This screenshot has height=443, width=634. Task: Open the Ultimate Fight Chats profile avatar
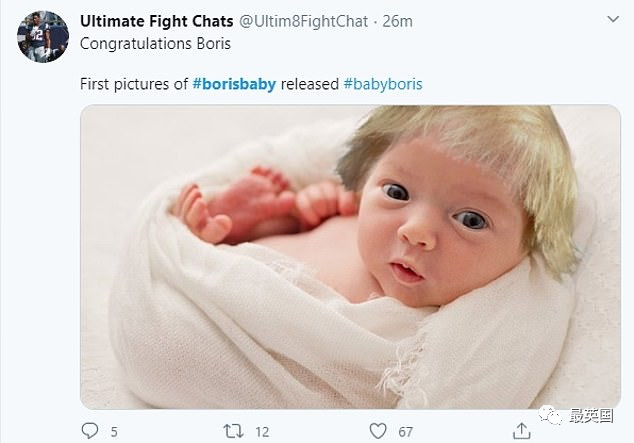(43, 37)
